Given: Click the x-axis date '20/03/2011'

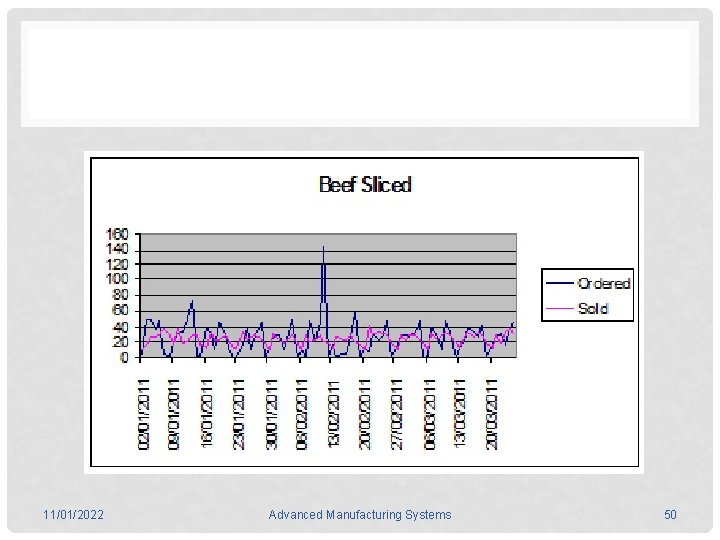Looking at the screenshot, I should (492, 414).
